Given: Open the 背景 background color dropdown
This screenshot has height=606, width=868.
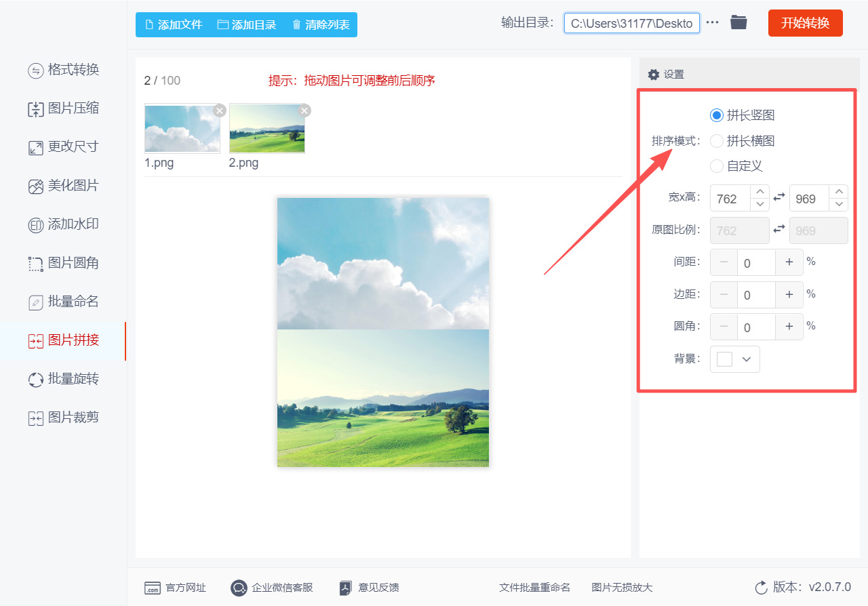Looking at the screenshot, I should (735, 359).
